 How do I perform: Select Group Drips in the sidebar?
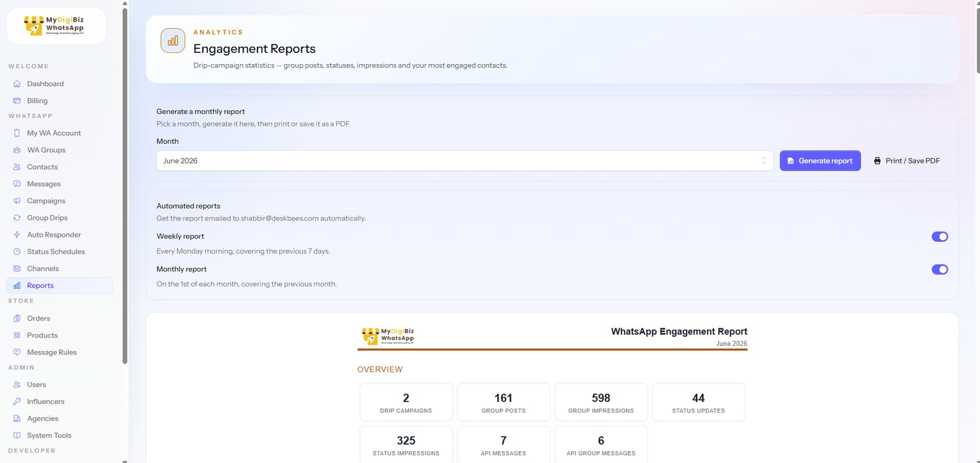point(59,218)
